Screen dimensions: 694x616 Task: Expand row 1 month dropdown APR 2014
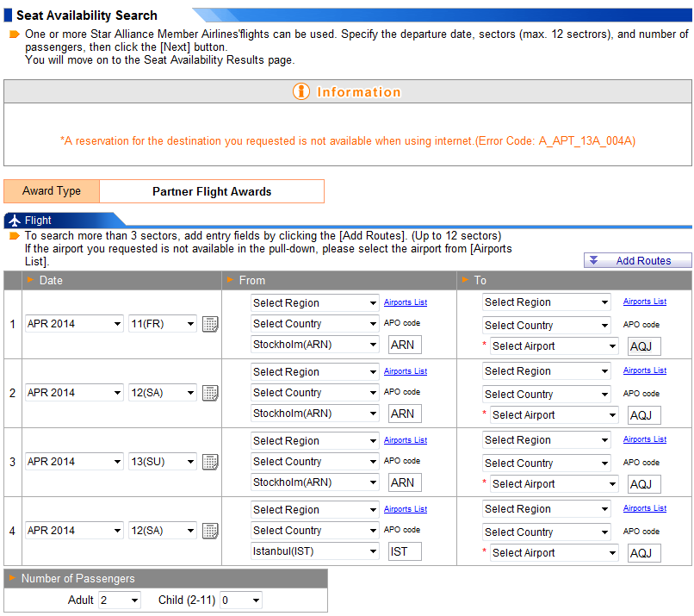[x=74, y=324]
